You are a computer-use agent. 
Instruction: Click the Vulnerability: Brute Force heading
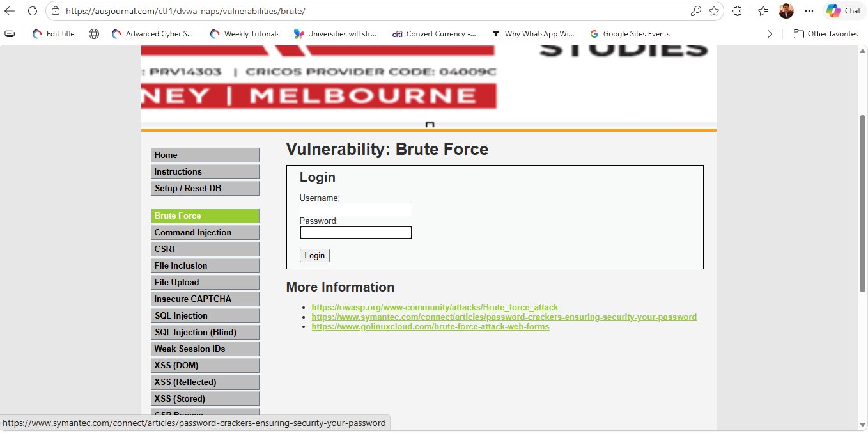387,150
